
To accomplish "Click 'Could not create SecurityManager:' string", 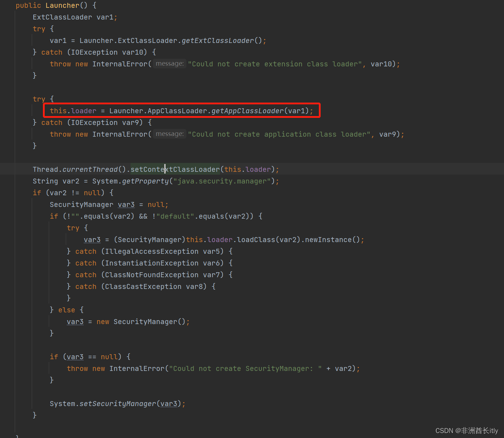I will tap(245, 368).
